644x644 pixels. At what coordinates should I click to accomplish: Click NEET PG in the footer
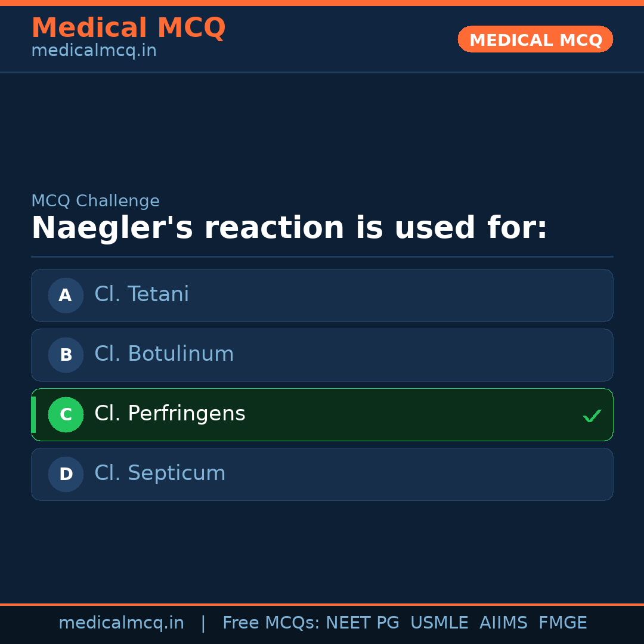click(363, 623)
